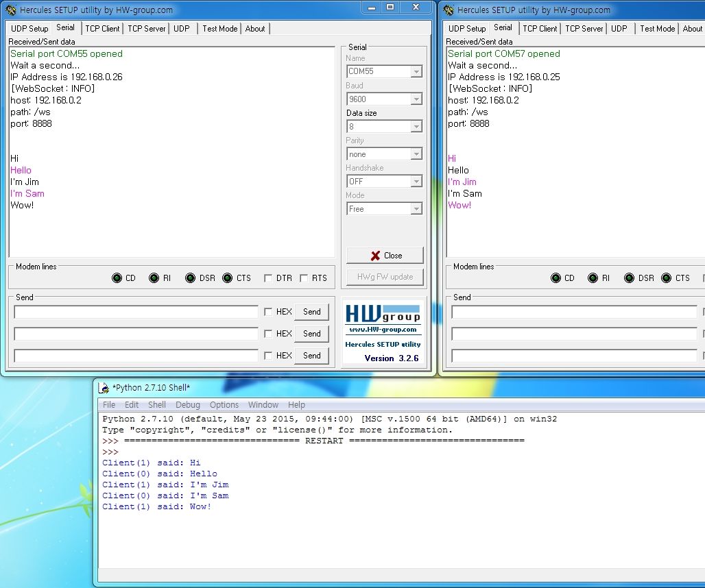The width and height of the screenshot is (705, 588).
Task: Click the first Send input field
Action: pos(135,312)
